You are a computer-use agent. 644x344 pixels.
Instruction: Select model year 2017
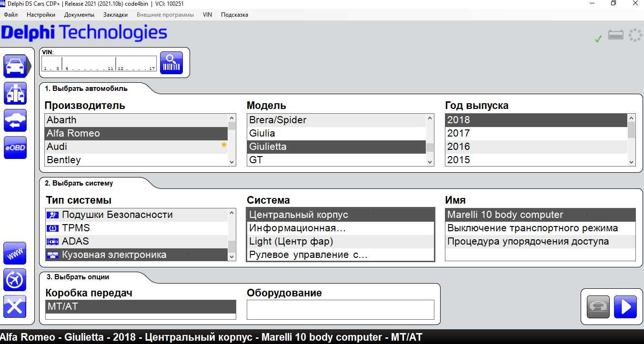pyautogui.click(x=536, y=133)
